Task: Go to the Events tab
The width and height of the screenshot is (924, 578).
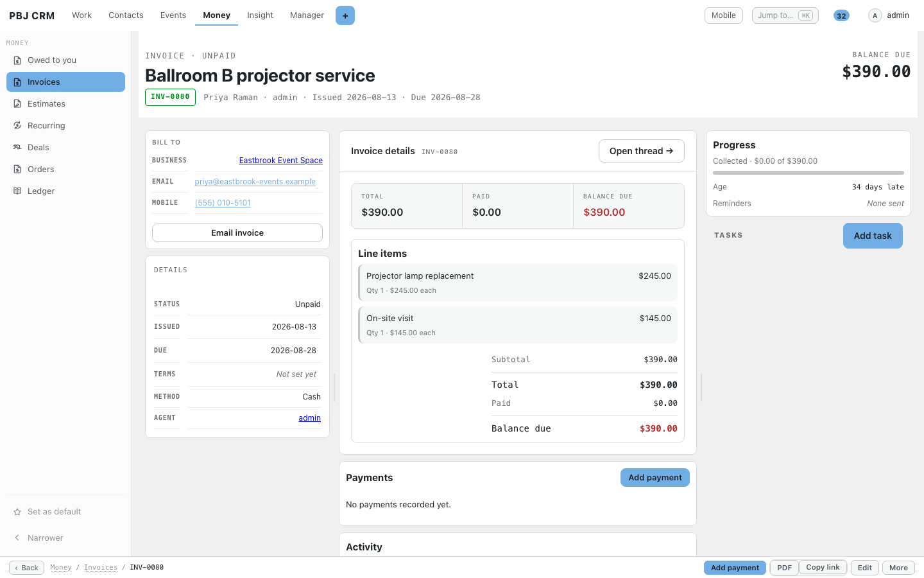Action: click(173, 15)
